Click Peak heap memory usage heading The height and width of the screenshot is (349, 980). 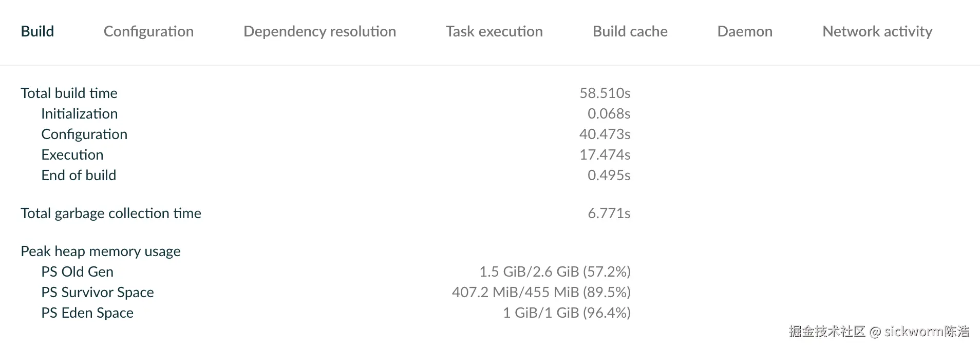[101, 251]
